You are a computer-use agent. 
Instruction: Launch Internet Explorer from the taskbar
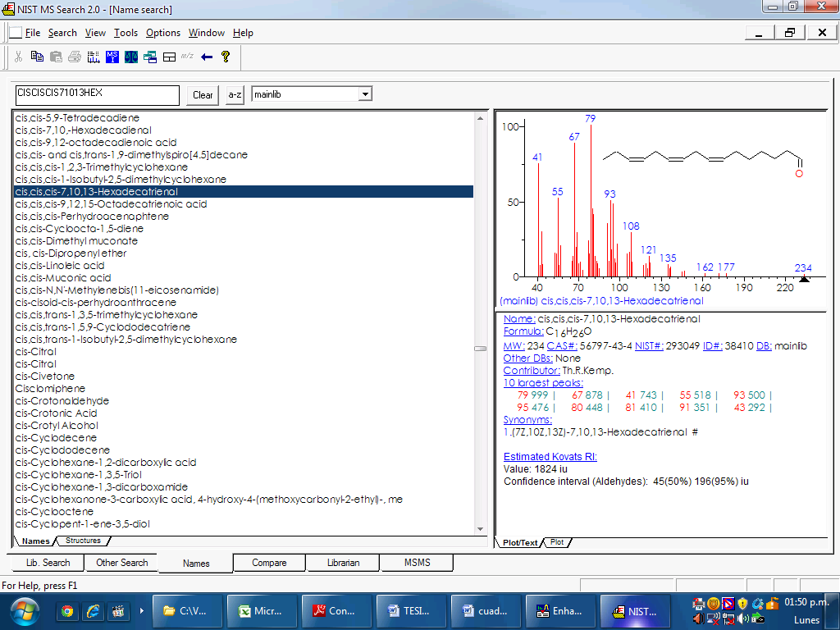pos(93,611)
